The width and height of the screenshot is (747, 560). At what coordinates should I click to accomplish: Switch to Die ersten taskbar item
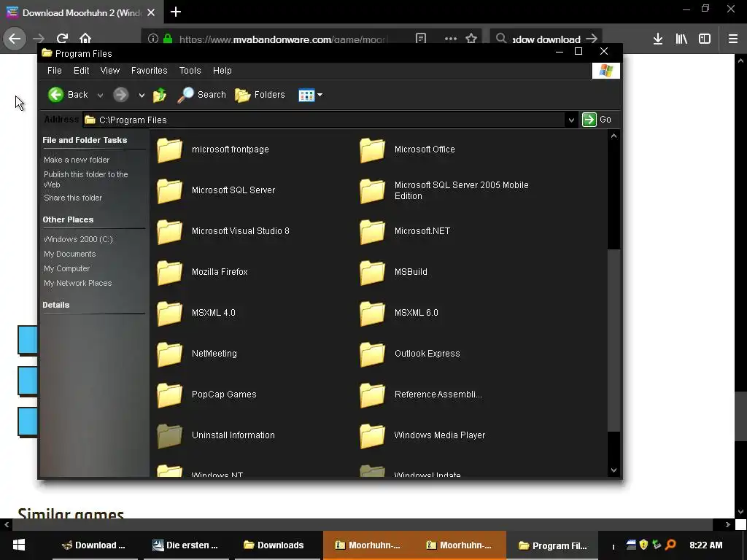(x=186, y=545)
